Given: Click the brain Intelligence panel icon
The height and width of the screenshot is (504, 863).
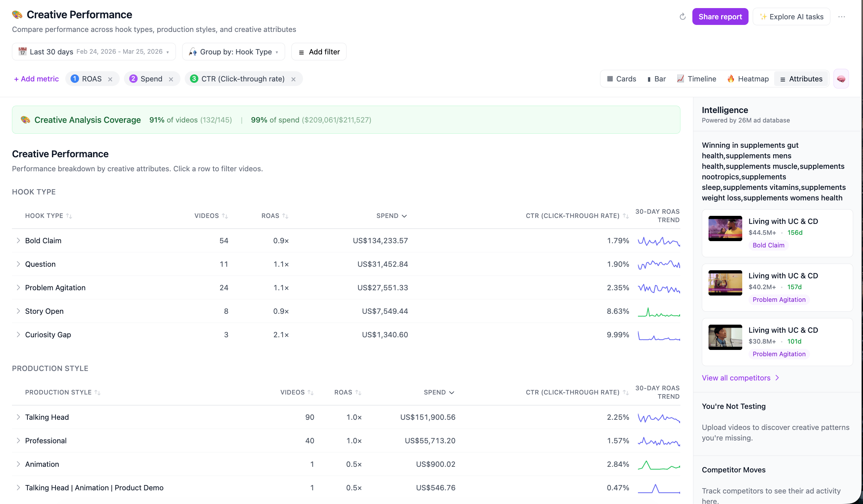Looking at the screenshot, I should (x=841, y=79).
